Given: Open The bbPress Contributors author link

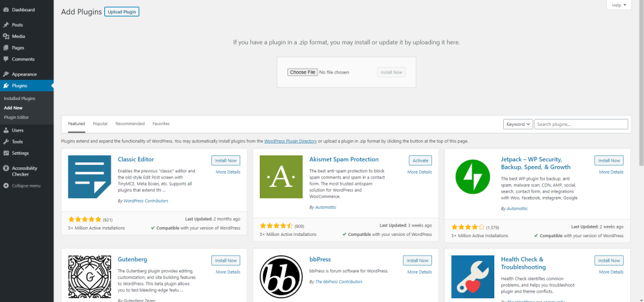Looking at the screenshot, I should (339, 282).
